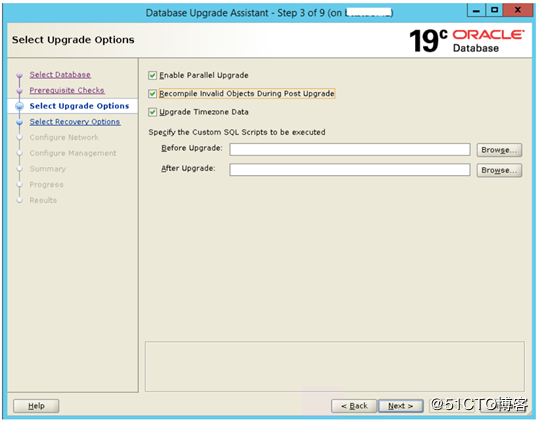The width and height of the screenshot is (538, 421).
Task: Go to Prerequisite Checks step link
Action: 67,90
